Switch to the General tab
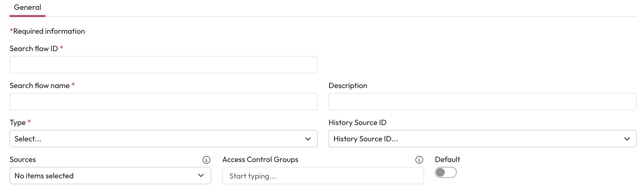 [27, 8]
